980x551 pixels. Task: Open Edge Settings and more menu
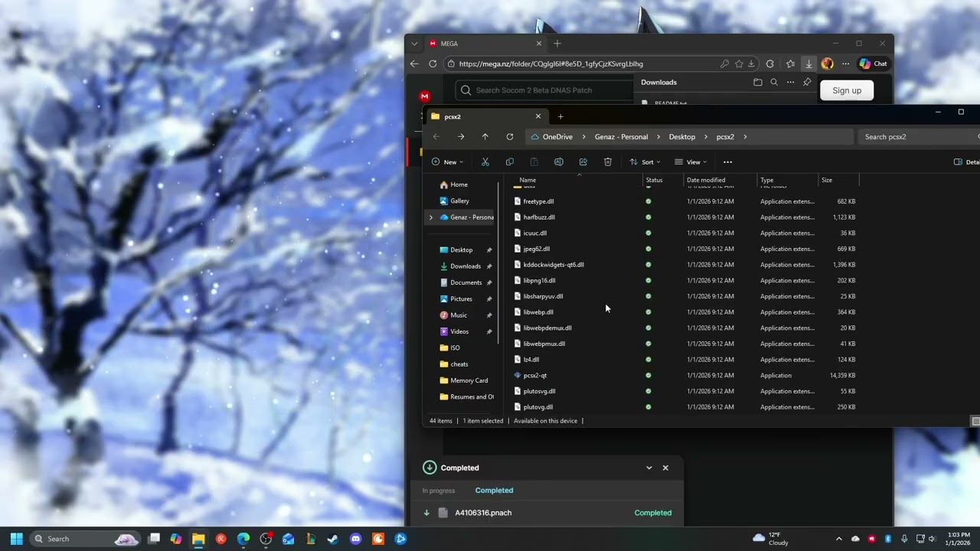[845, 64]
